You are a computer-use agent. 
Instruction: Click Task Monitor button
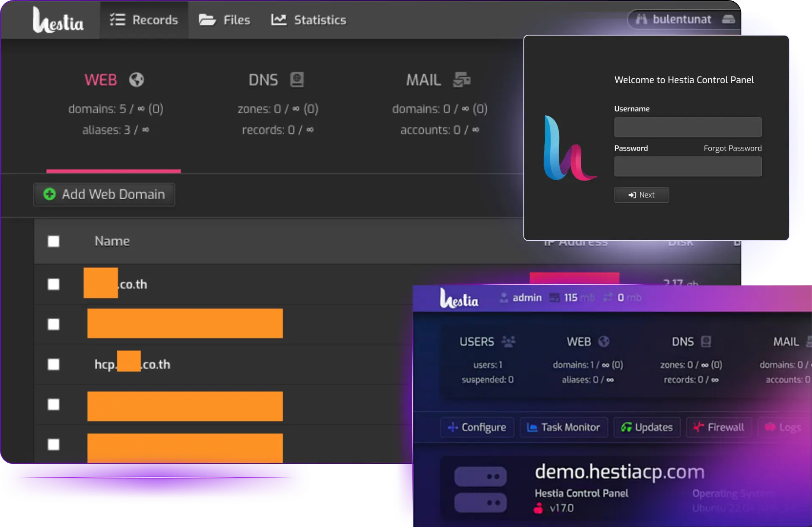click(x=564, y=428)
